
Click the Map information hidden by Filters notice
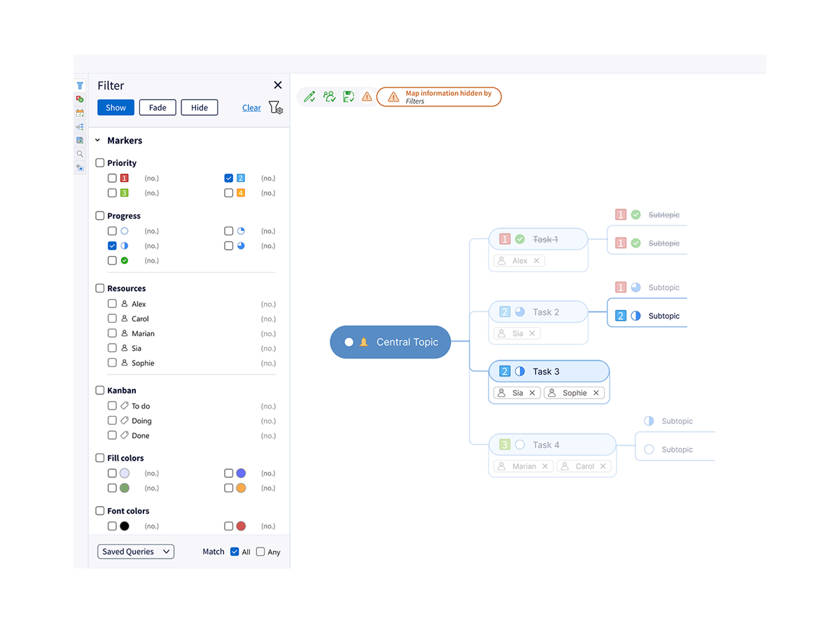coord(439,97)
